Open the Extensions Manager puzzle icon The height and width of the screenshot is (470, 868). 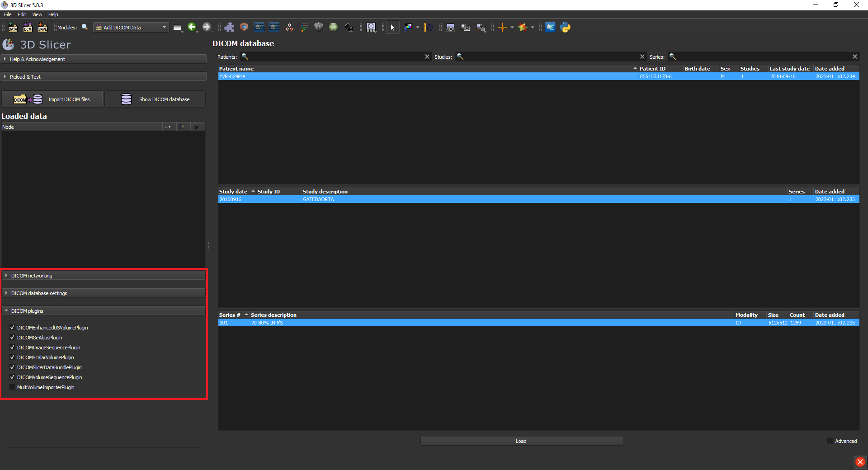coord(229,27)
